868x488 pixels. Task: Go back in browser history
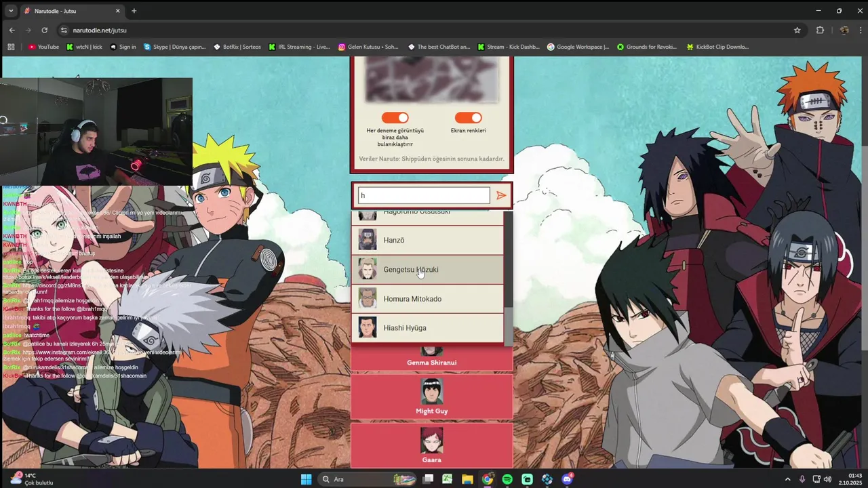(12, 30)
